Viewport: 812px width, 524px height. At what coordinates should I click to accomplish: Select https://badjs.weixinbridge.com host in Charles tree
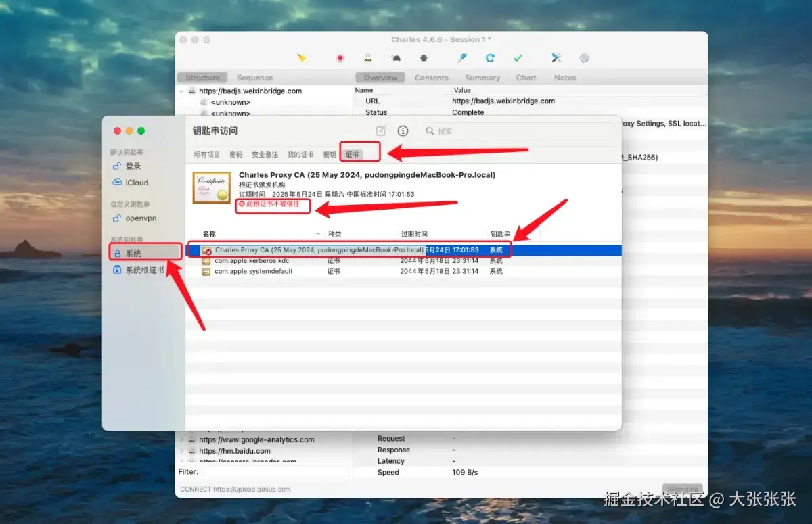(250, 91)
